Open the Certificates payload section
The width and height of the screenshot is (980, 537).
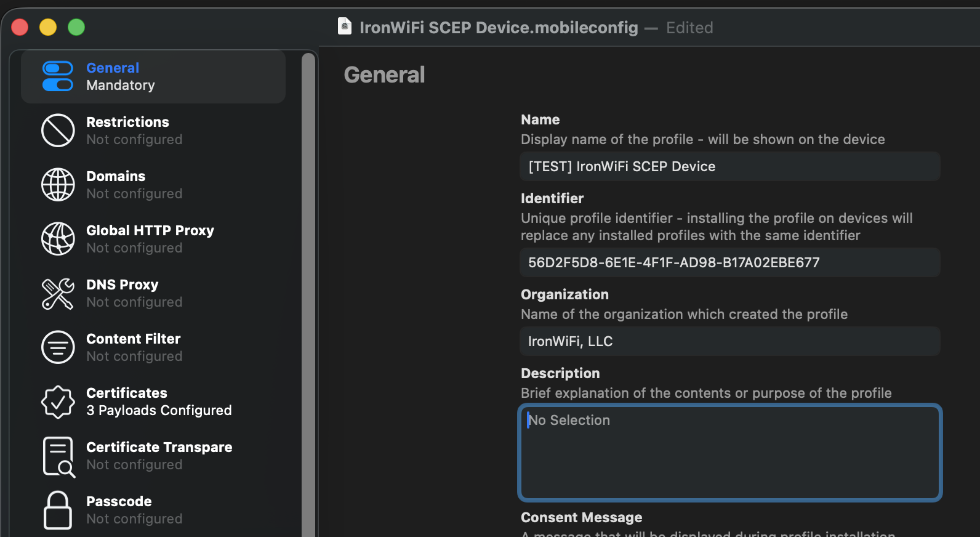158,402
